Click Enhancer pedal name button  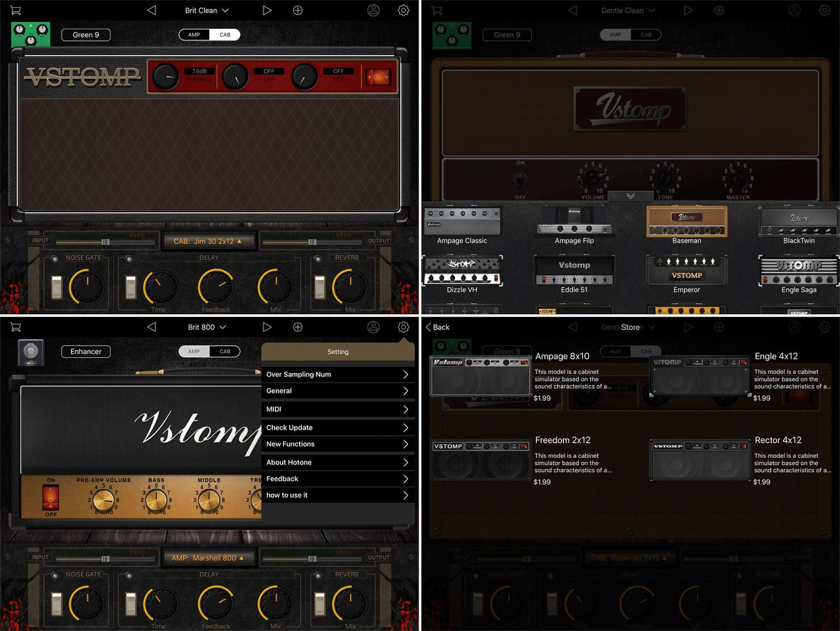coord(86,351)
